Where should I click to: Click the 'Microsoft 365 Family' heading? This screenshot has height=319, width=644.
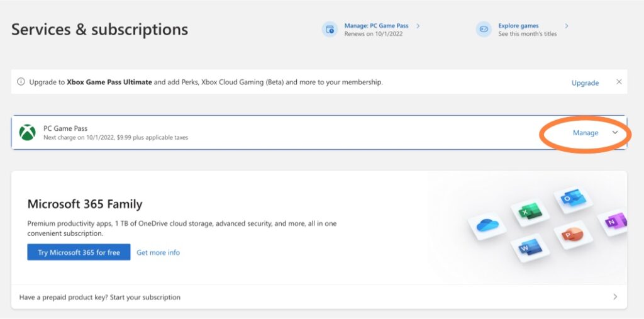[x=85, y=204]
